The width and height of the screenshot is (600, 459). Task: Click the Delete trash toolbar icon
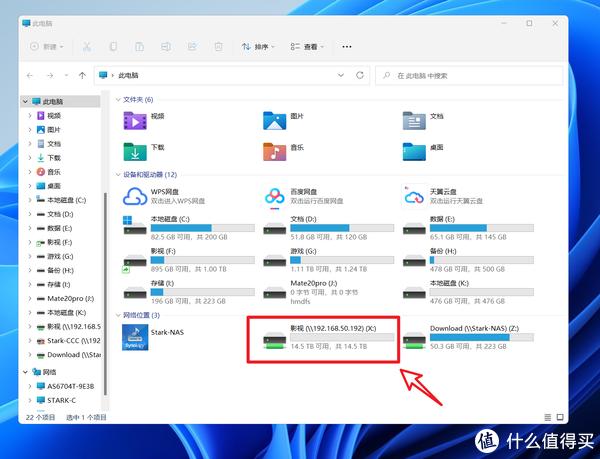click(218, 47)
